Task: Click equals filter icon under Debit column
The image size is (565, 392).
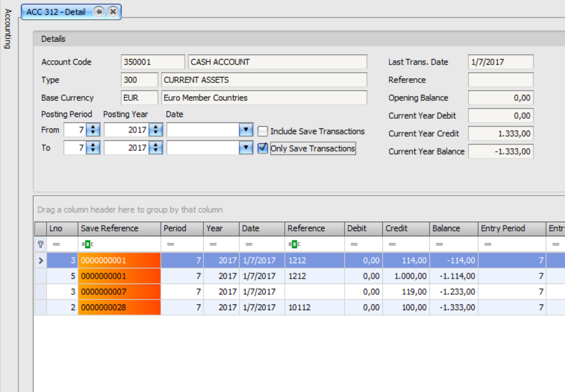Action: click(x=355, y=244)
